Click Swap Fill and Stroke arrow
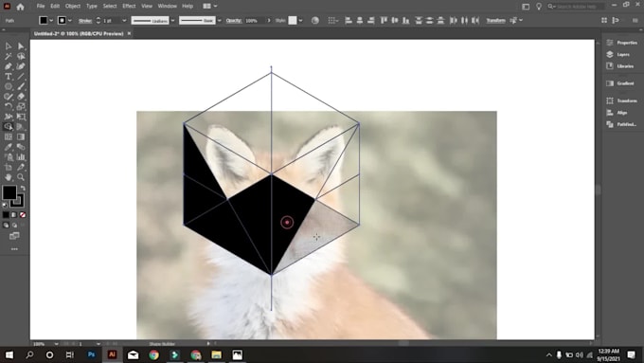 click(23, 188)
